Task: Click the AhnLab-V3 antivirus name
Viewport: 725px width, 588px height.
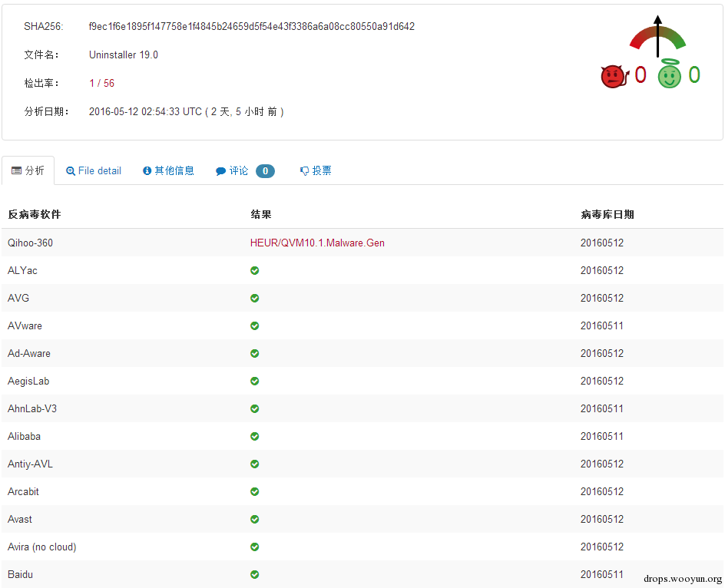Action: (x=32, y=408)
